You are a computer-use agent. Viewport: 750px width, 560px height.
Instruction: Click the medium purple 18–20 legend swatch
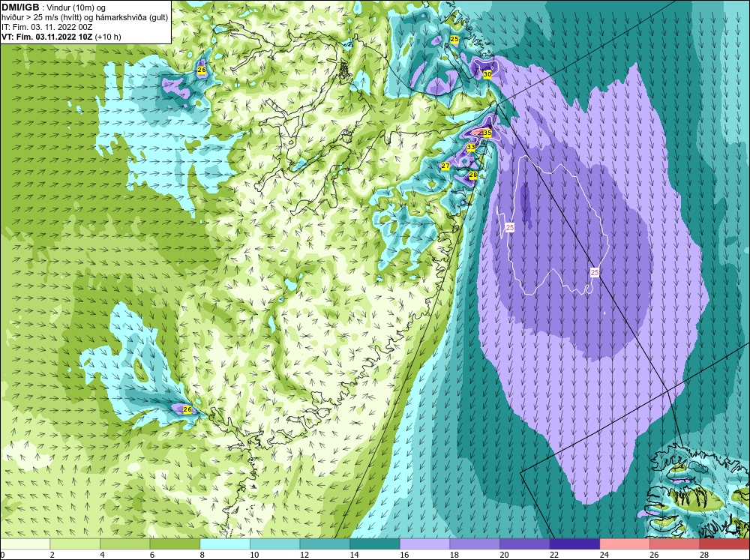475,544
